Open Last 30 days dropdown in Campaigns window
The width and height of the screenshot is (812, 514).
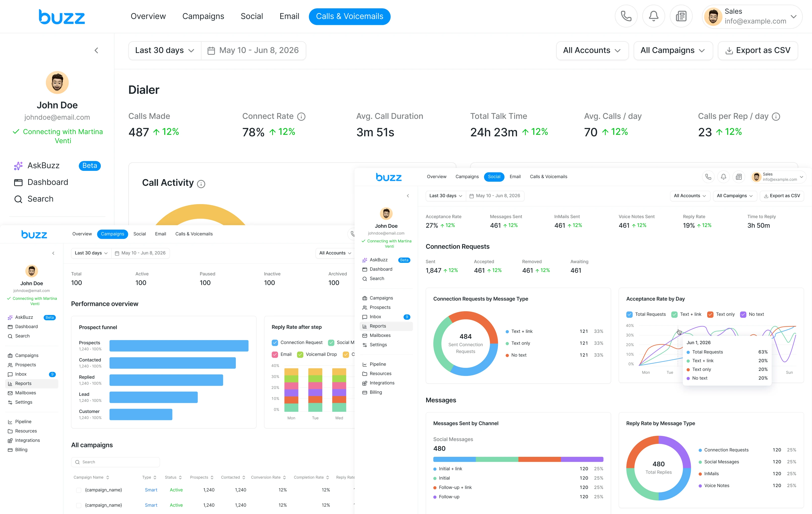point(91,253)
